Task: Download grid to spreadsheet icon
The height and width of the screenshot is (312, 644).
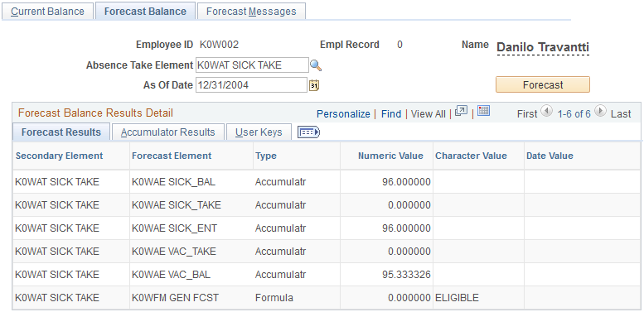Action: pyautogui.click(x=483, y=111)
